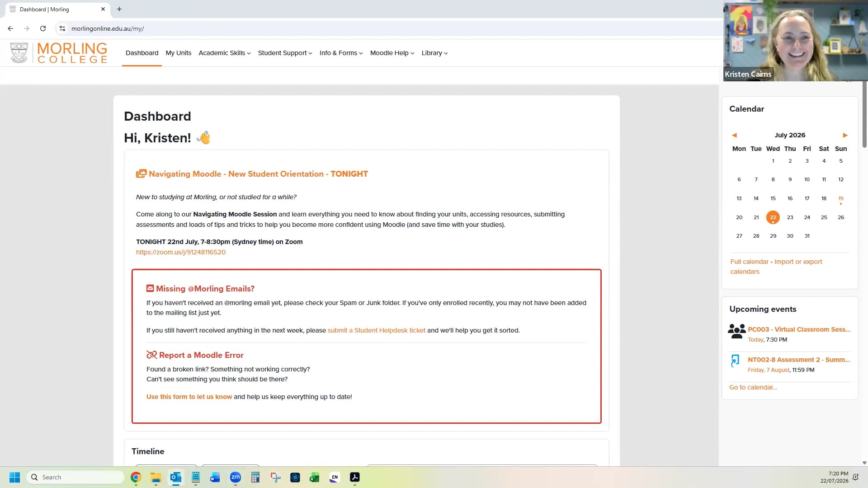Go back using the browser back arrow
The width and height of the screenshot is (868, 488).
pyautogui.click(x=10, y=28)
